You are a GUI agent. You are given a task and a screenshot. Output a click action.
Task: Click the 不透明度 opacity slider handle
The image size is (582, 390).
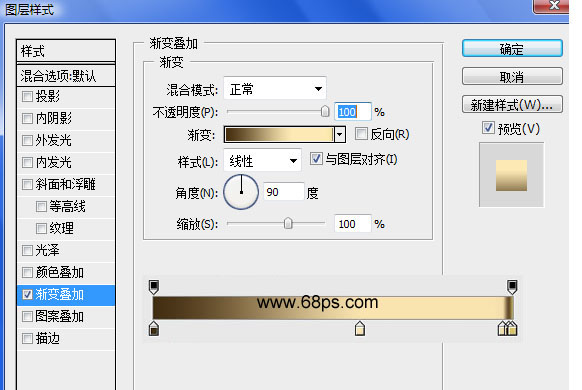click(x=325, y=111)
